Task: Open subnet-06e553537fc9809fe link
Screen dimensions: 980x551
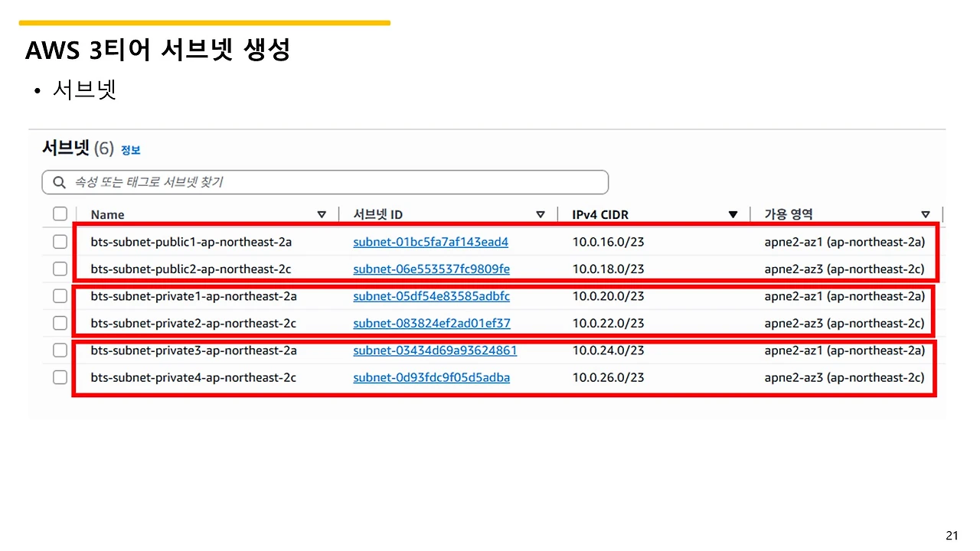Action: point(431,269)
